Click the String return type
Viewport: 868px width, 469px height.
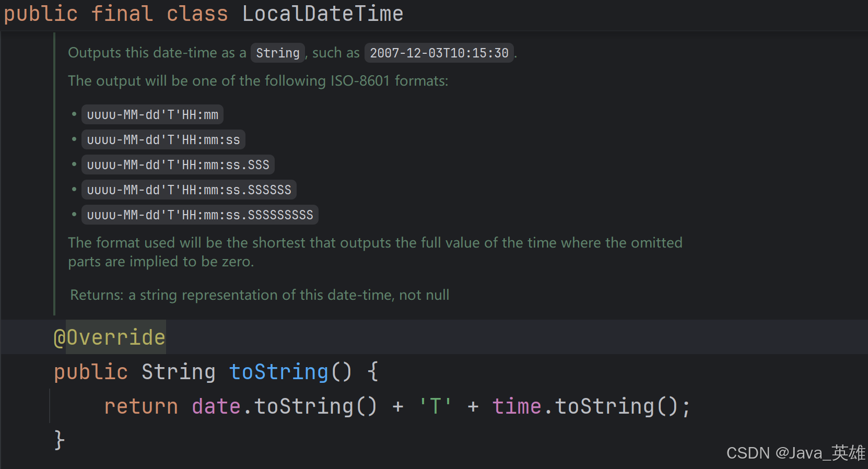[x=179, y=372]
